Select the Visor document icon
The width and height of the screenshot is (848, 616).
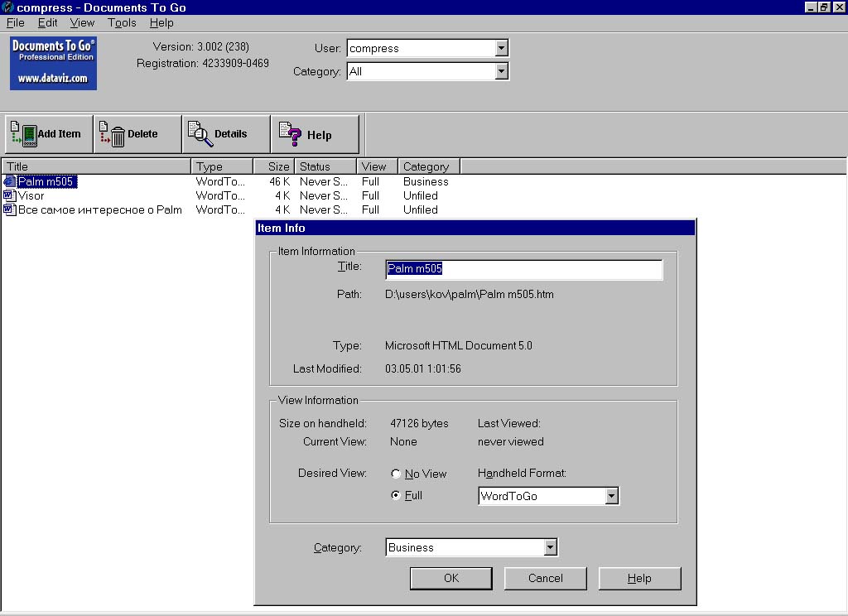pos(9,195)
